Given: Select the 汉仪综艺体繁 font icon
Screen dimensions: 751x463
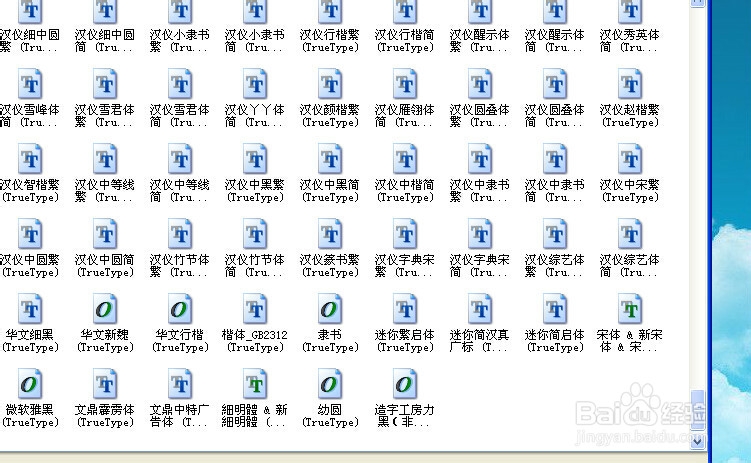Looking at the screenshot, I should pyautogui.click(x=555, y=234).
